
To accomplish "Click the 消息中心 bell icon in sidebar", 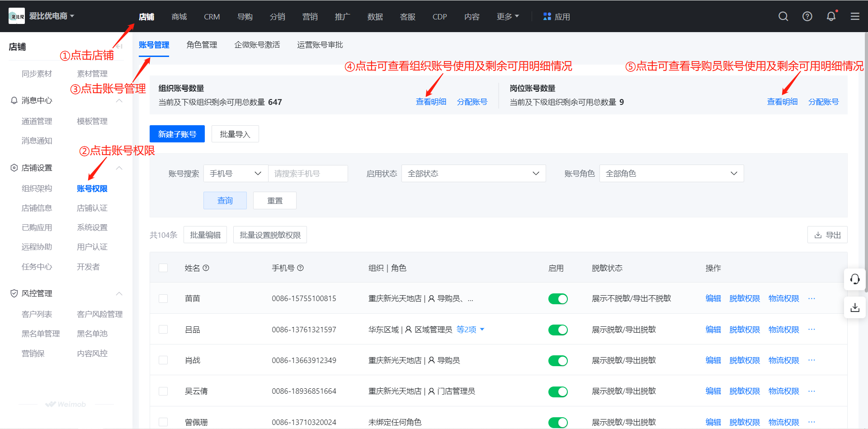I will 14,100.
